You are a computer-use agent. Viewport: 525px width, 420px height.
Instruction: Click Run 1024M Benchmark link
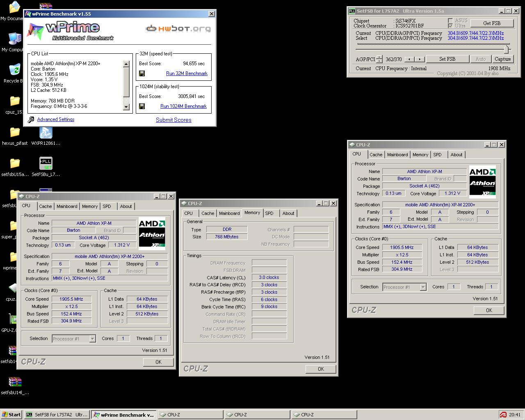tap(183, 106)
